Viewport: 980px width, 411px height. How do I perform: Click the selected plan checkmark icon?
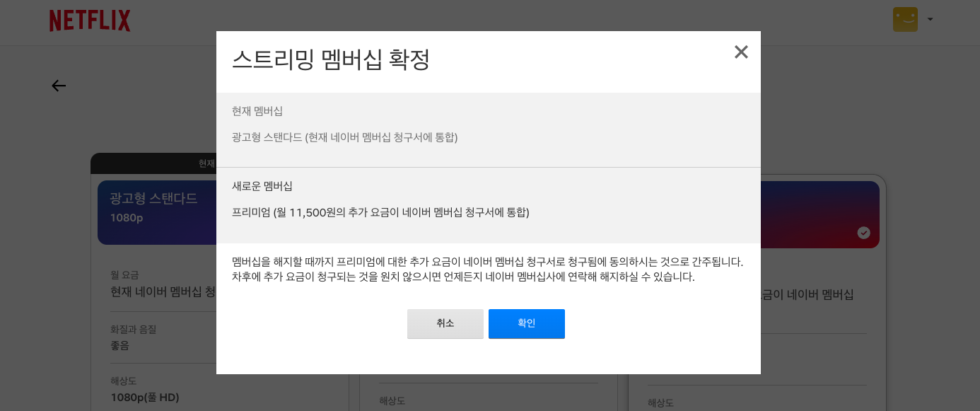point(863,233)
